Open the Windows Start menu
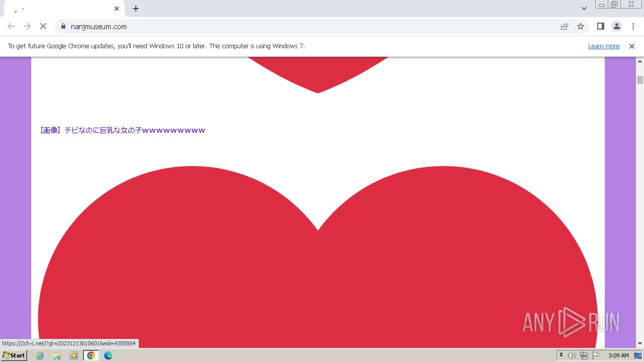Viewport: 644px width, 362px height. (14, 355)
